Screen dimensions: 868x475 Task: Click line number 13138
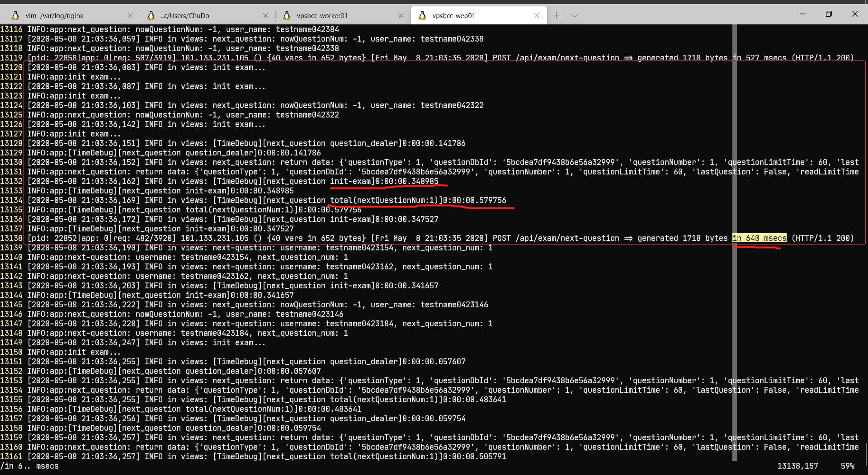tap(11, 238)
